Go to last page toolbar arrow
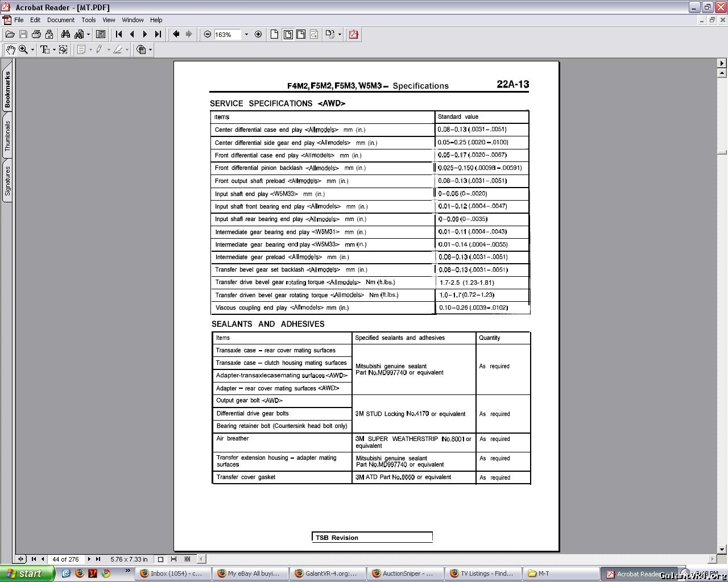This screenshot has height=582, width=728. point(158,35)
